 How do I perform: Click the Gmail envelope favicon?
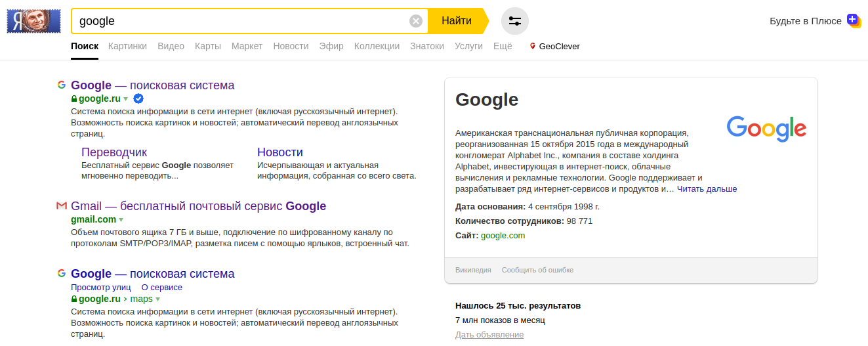click(62, 206)
